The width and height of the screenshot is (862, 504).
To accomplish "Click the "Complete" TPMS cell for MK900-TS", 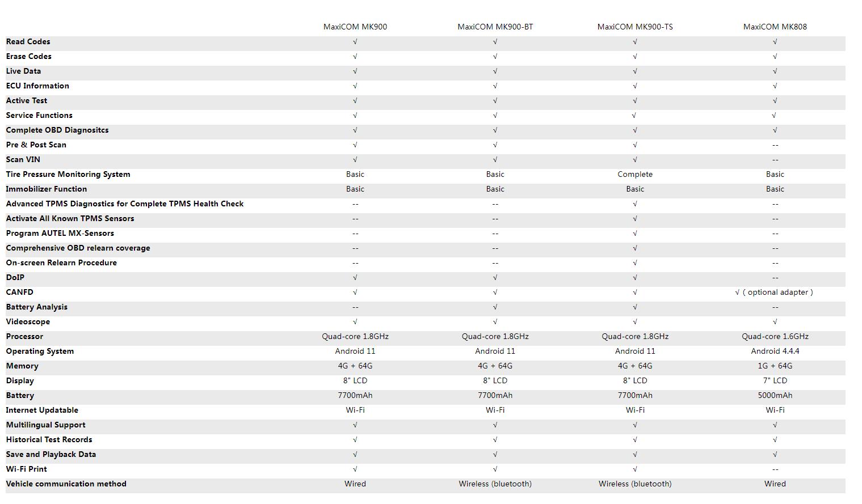I will pyautogui.click(x=634, y=174).
